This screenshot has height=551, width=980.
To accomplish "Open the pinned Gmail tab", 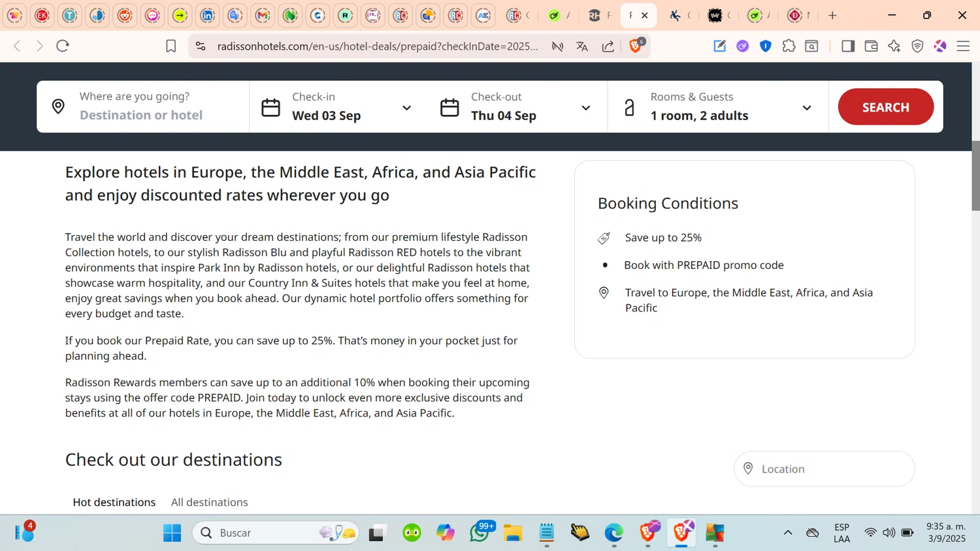I will coord(263,16).
